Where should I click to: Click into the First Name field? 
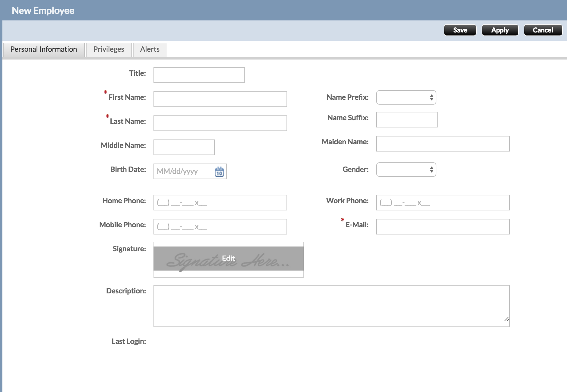point(220,99)
